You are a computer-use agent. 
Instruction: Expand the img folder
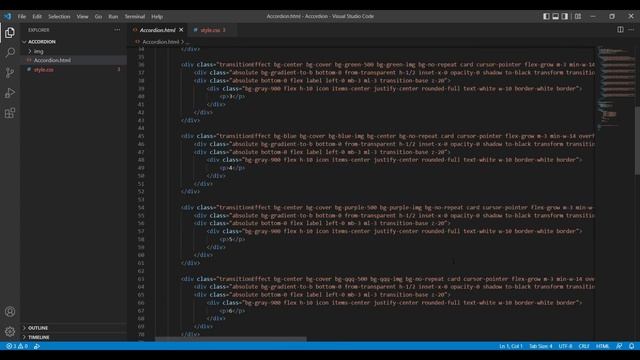38,51
